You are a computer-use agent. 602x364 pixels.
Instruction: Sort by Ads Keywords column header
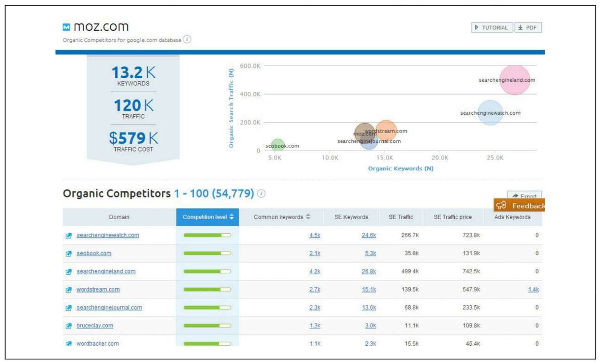(513, 217)
